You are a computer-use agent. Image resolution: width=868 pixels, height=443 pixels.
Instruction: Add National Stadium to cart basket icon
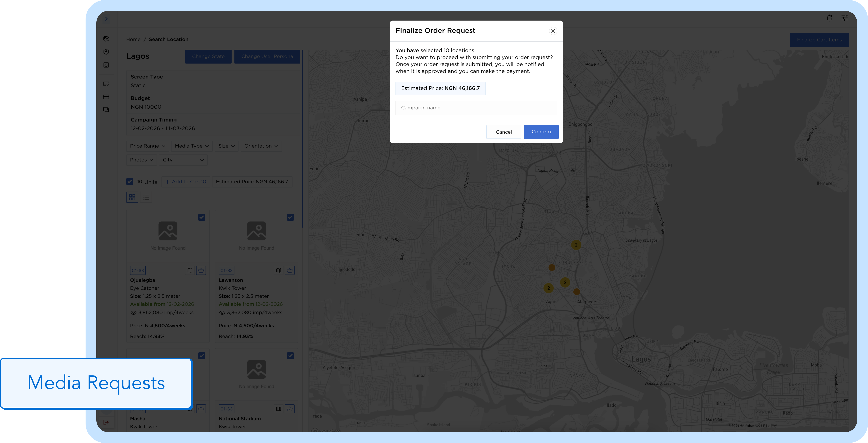click(x=290, y=409)
